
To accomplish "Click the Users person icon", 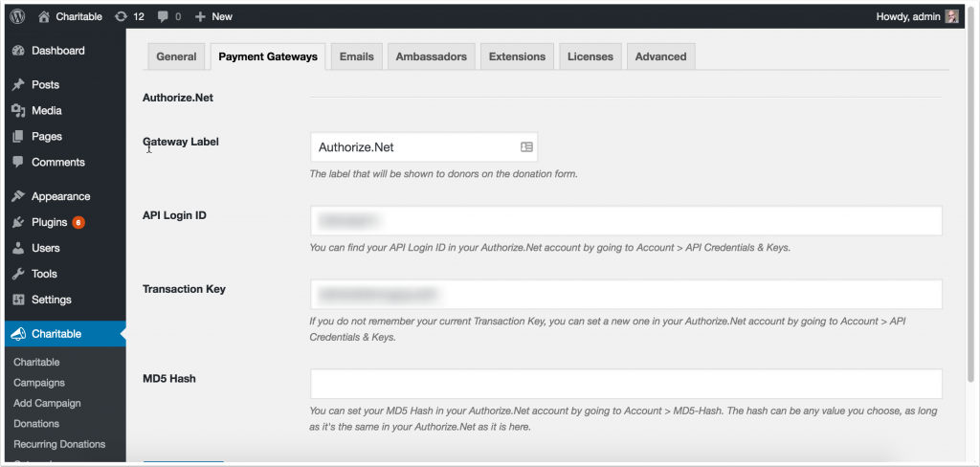I will coord(18,248).
